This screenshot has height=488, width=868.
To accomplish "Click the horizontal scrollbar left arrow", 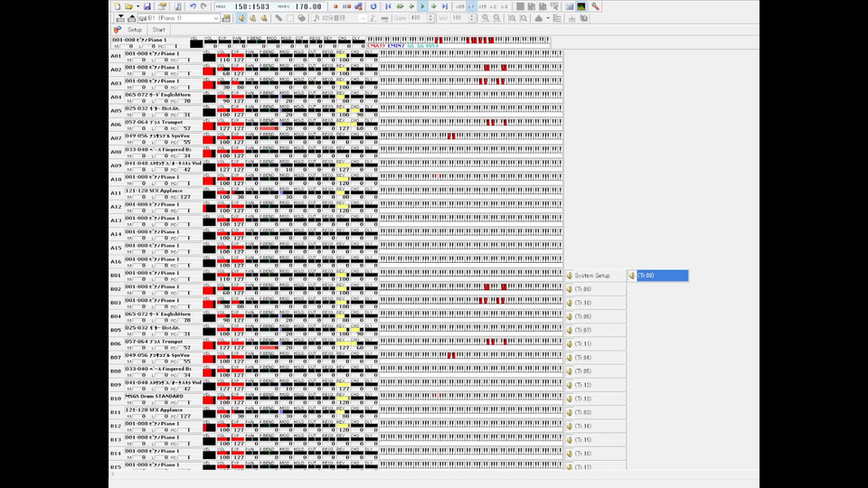I will [x=113, y=474].
